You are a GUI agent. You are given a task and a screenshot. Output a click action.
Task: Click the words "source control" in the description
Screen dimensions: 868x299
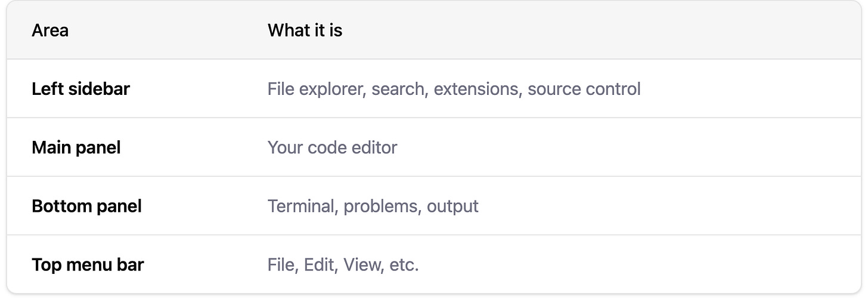(584, 89)
